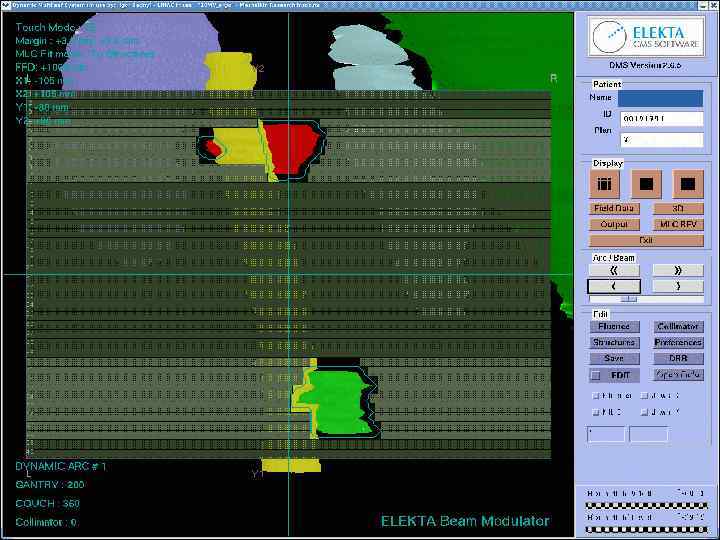Screen dimensions: 720x540
Task: Click the lower checkered progress bar
Action: click(647, 529)
